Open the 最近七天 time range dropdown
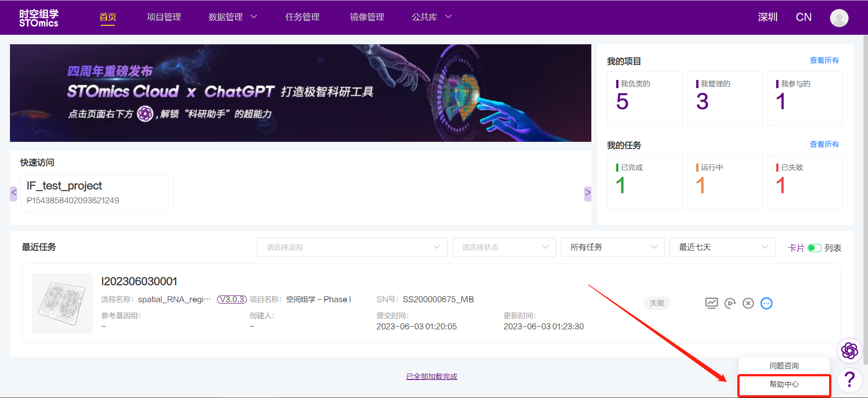 pyautogui.click(x=722, y=247)
